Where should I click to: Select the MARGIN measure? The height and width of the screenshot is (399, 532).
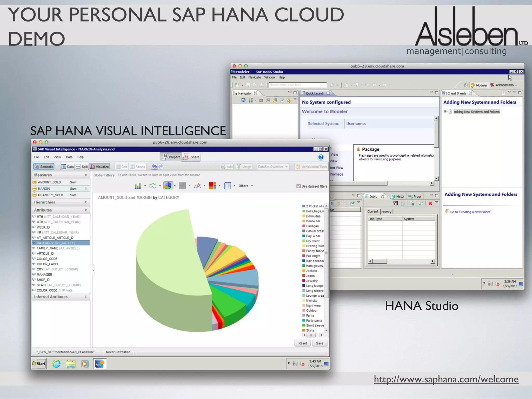click(x=61, y=189)
